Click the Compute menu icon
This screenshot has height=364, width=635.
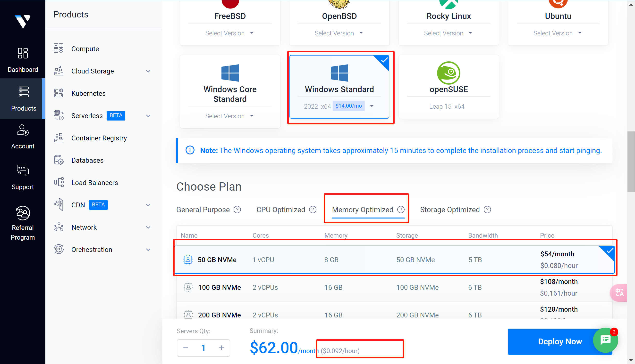(x=59, y=48)
